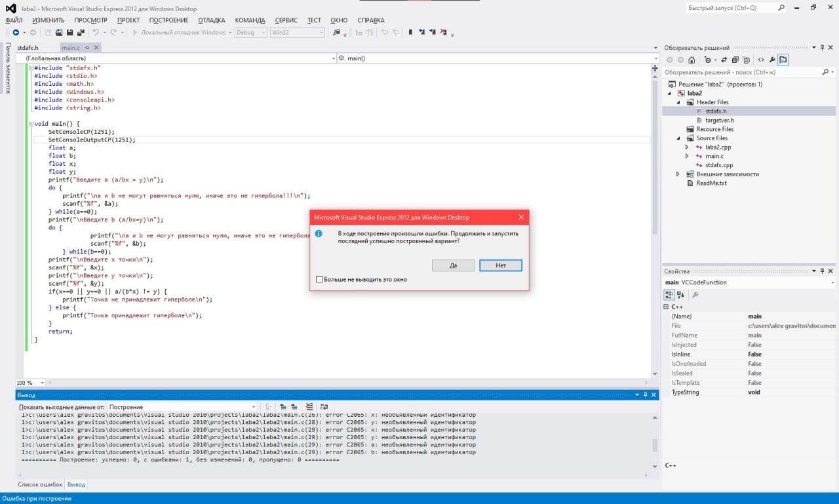Click the Open File toolbar icon
Viewport: 839px width, 504px height.
[58, 32]
